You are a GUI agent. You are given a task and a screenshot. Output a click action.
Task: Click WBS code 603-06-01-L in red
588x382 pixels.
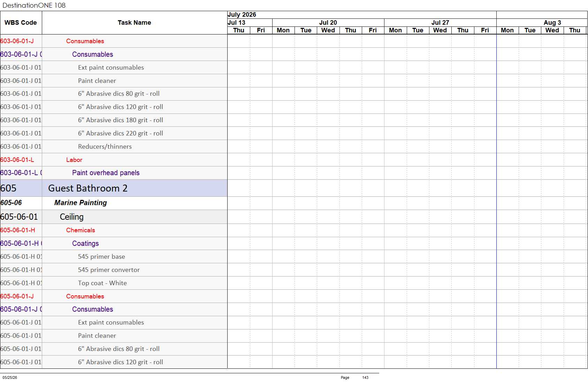point(17,160)
